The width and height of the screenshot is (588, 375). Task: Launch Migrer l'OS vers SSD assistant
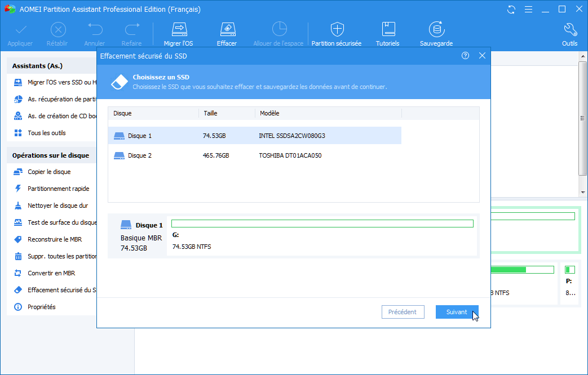55,82
